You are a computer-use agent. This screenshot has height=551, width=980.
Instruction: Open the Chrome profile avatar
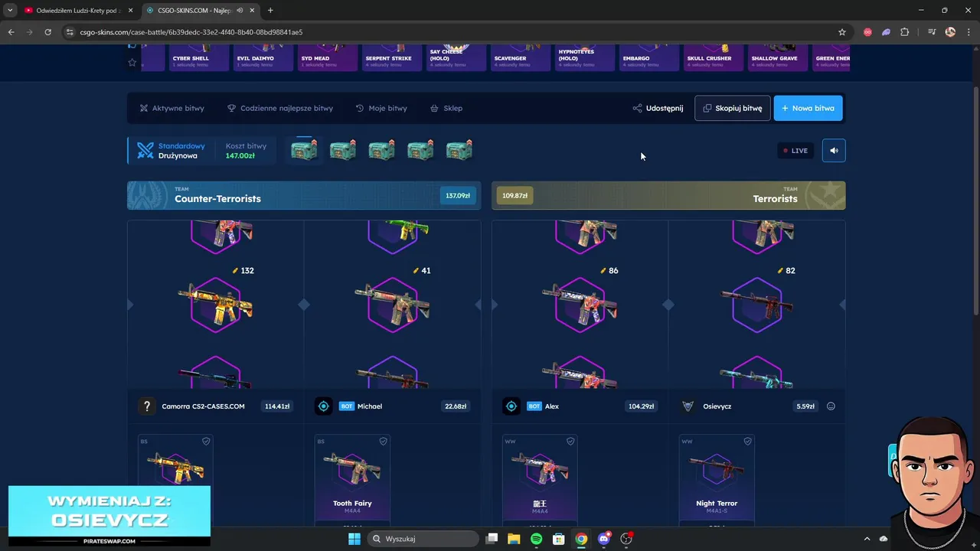pyautogui.click(x=950, y=32)
